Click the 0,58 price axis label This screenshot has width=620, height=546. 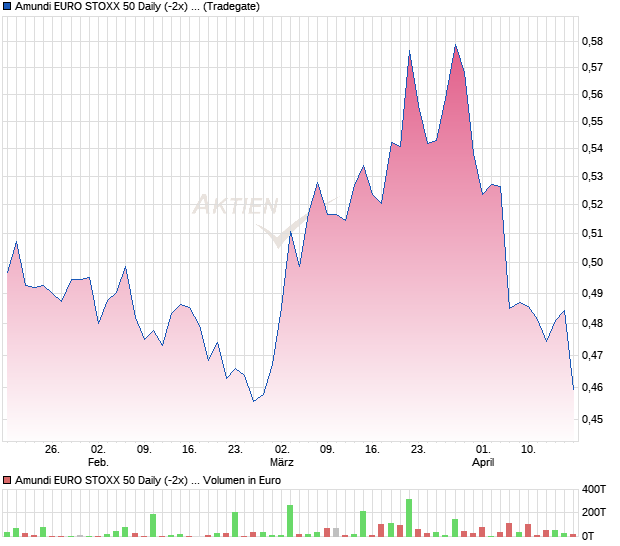592,41
